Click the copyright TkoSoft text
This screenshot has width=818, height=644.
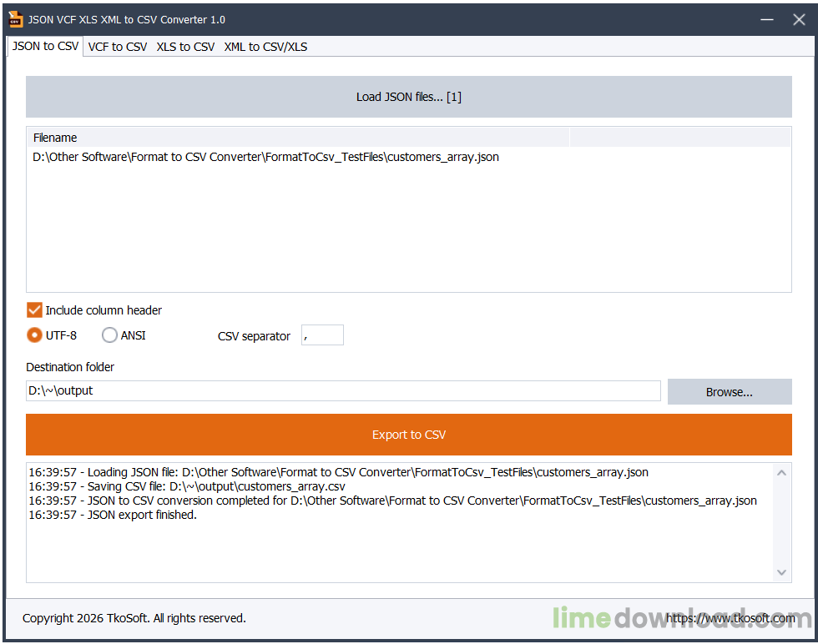pyautogui.click(x=134, y=618)
